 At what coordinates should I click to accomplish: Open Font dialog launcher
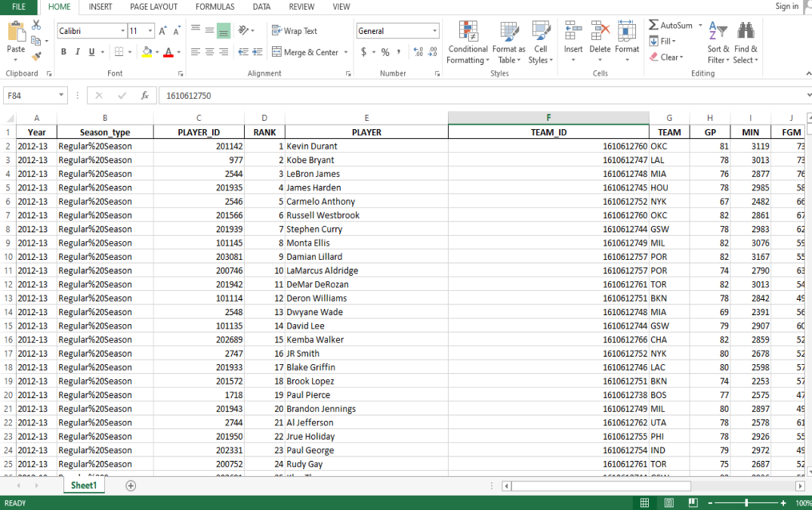(x=181, y=74)
